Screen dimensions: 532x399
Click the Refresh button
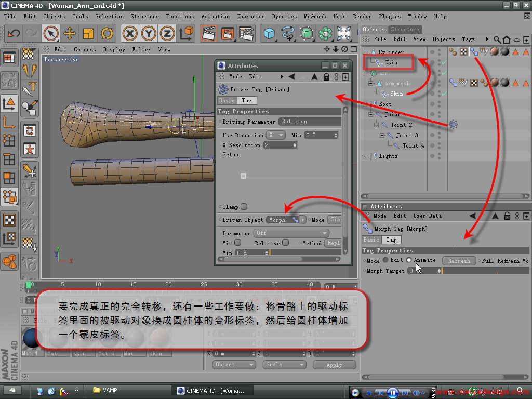pos(459,261)
